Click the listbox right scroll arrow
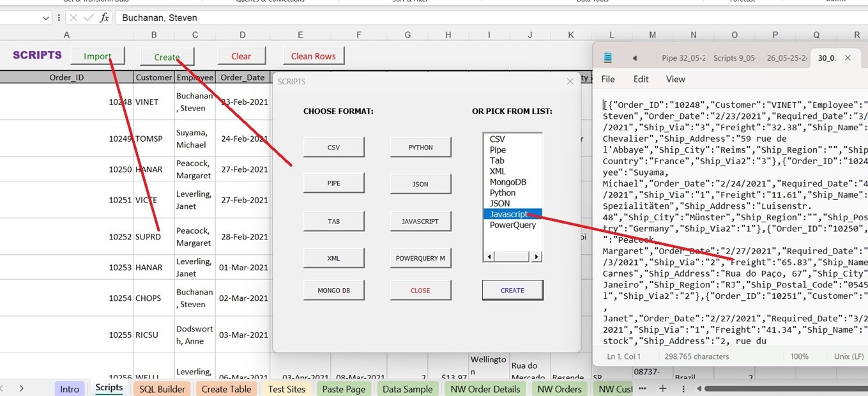Image resolution: width=868 pixels, height=396 pixels. coord(536,257)
